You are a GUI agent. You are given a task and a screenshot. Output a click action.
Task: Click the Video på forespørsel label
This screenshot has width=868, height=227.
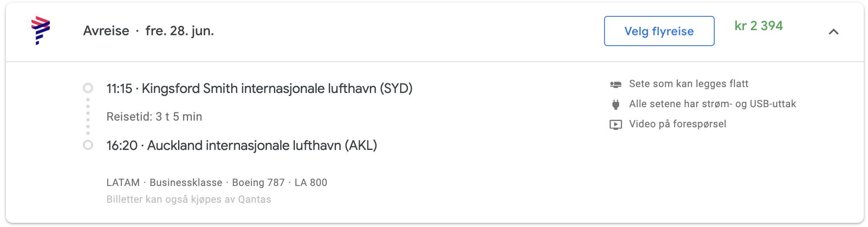coord(677,124)
